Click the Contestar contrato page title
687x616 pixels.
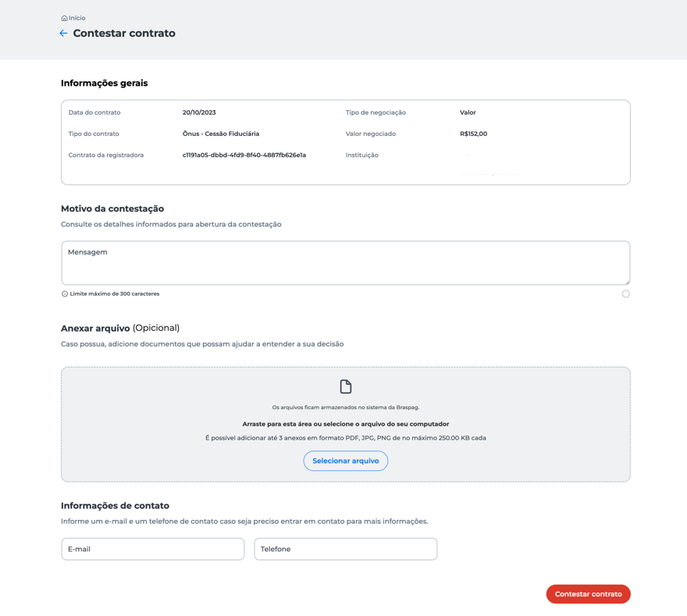pyautogui.click(x=124, y=34)
